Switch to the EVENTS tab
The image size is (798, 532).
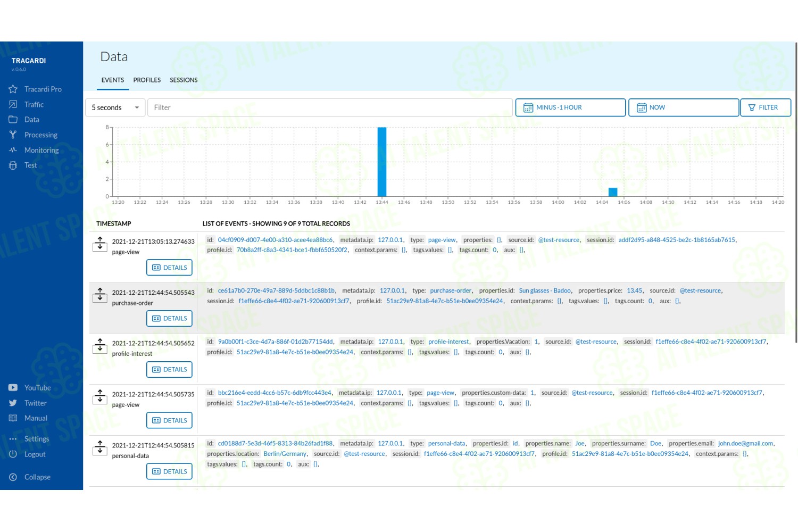(x=113, y=80)
